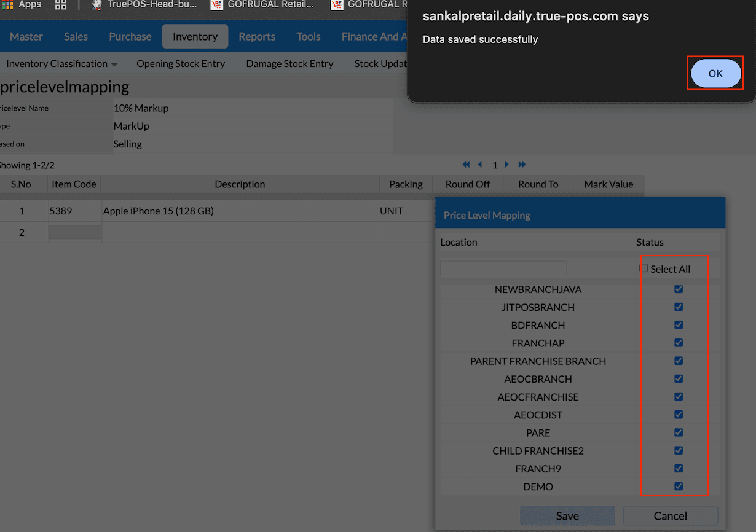The height and width of the screenshot is (532, 756).
Task: Uncheck JITPOSBRANCH location checkbox
Action: click(x=679, y=307)
